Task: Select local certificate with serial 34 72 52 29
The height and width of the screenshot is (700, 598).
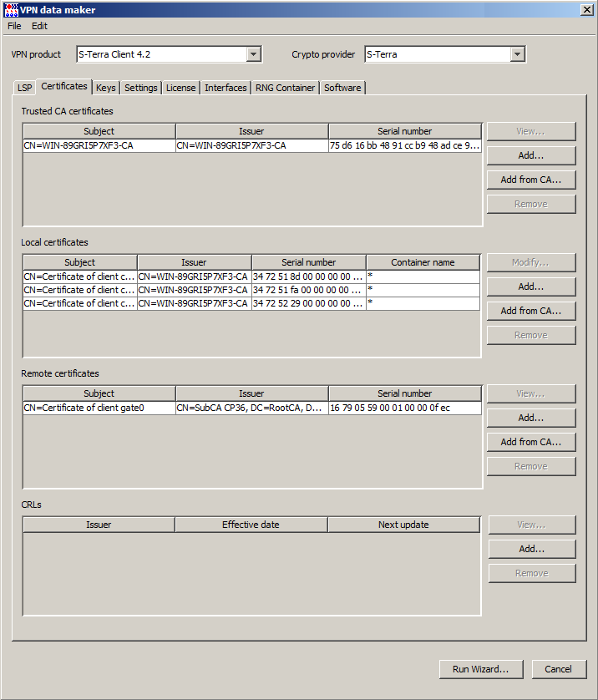Action: point(251,303)
